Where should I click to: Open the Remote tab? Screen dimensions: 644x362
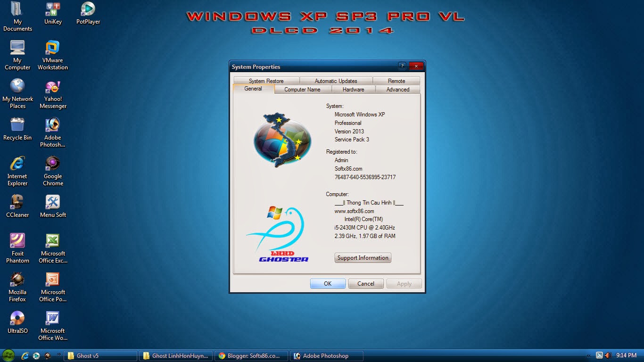pos(396,81)
